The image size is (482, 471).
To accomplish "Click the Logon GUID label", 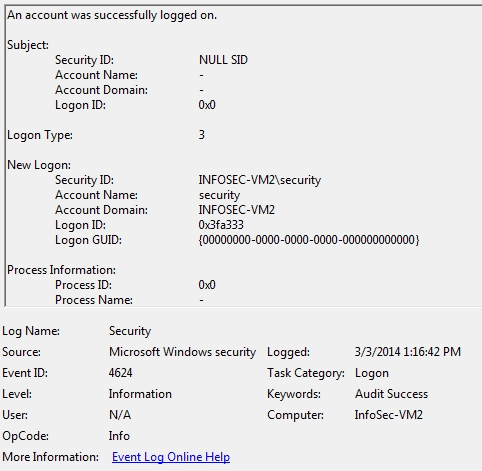I will (88, 240).
